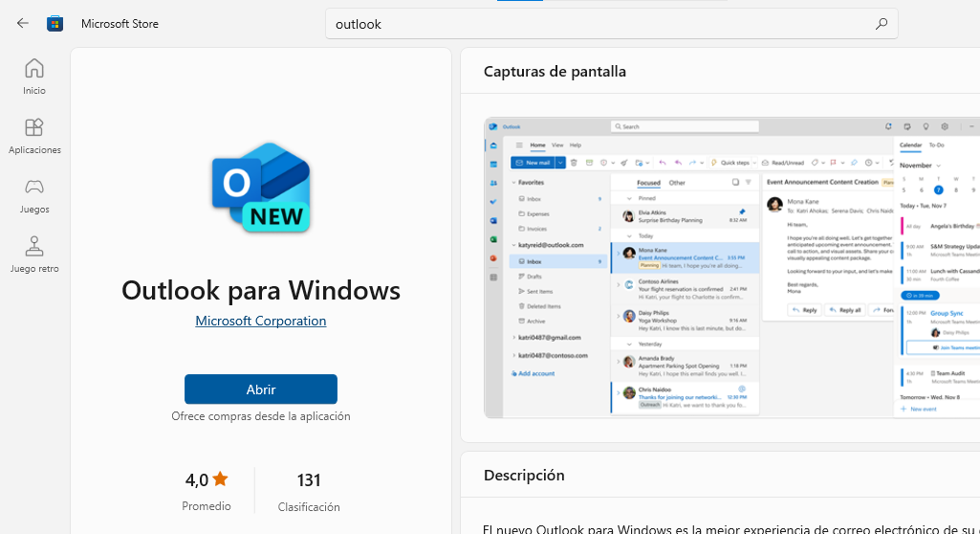The height and width of the screenshot is (534, 980).
Task: Click the Microsoft Store title text
Action: 120,24
